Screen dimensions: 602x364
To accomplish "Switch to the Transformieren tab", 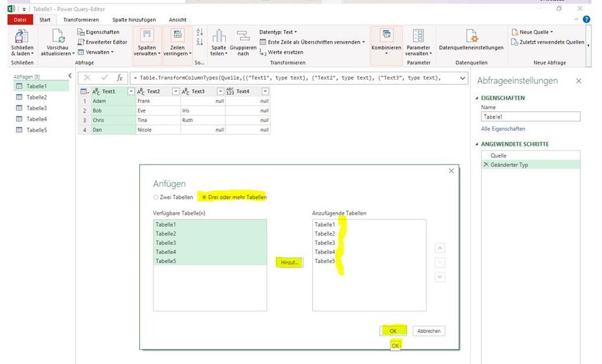I will coord(81,19).
